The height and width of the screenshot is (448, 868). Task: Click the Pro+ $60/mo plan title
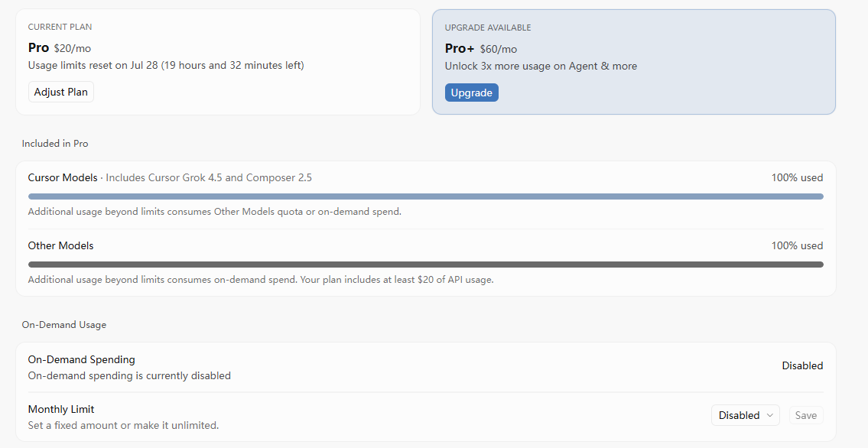click(x=481, y=49)
